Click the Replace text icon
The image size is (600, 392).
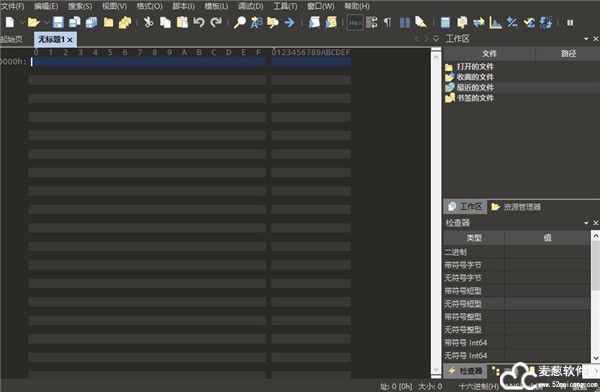[x=256, y=23]
